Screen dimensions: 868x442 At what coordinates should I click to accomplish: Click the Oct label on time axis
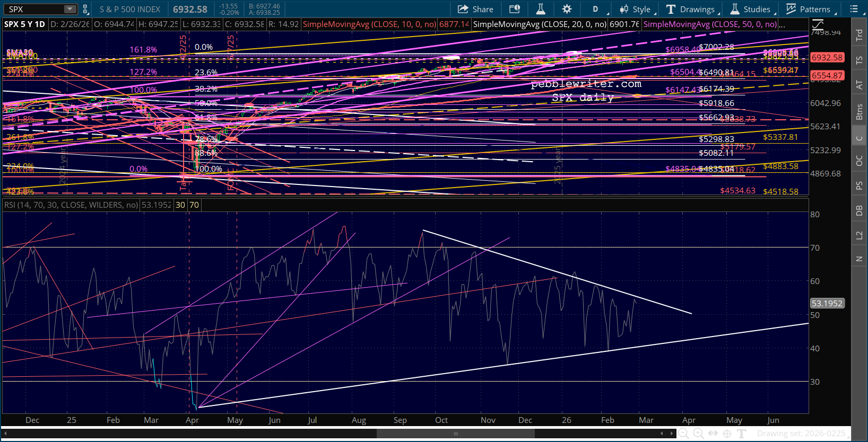click(x=441, y=420)
